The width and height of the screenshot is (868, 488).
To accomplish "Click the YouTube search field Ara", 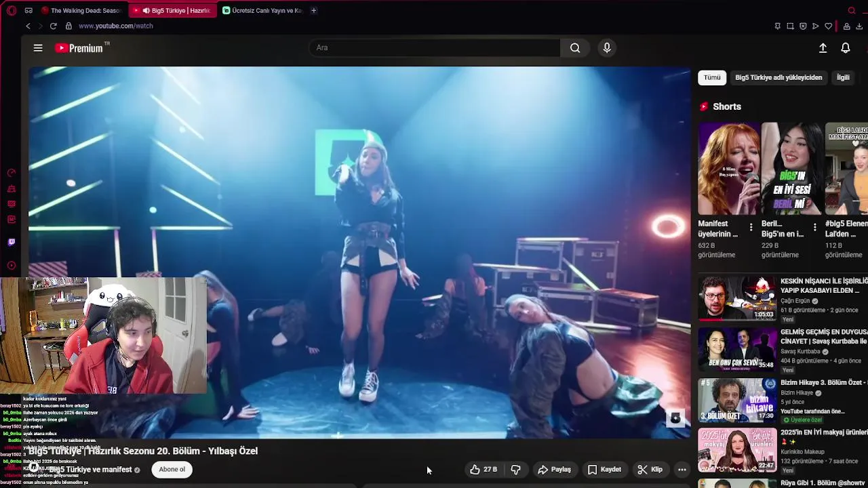I will coord(434,47).
